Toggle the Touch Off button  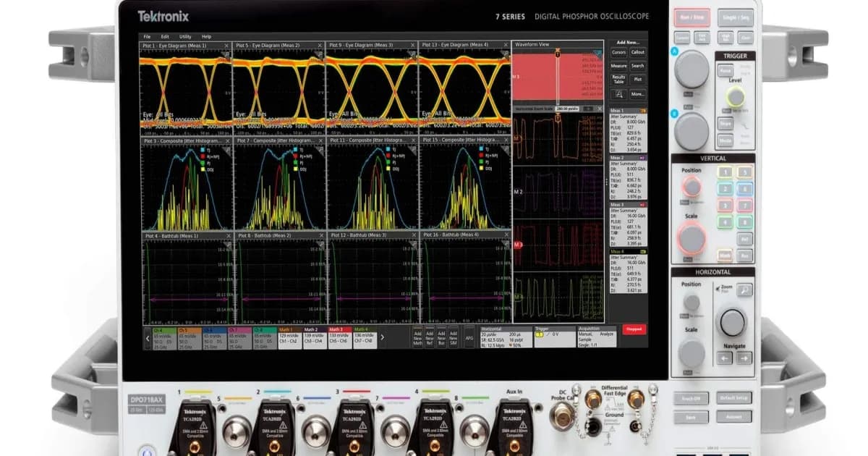690,398
